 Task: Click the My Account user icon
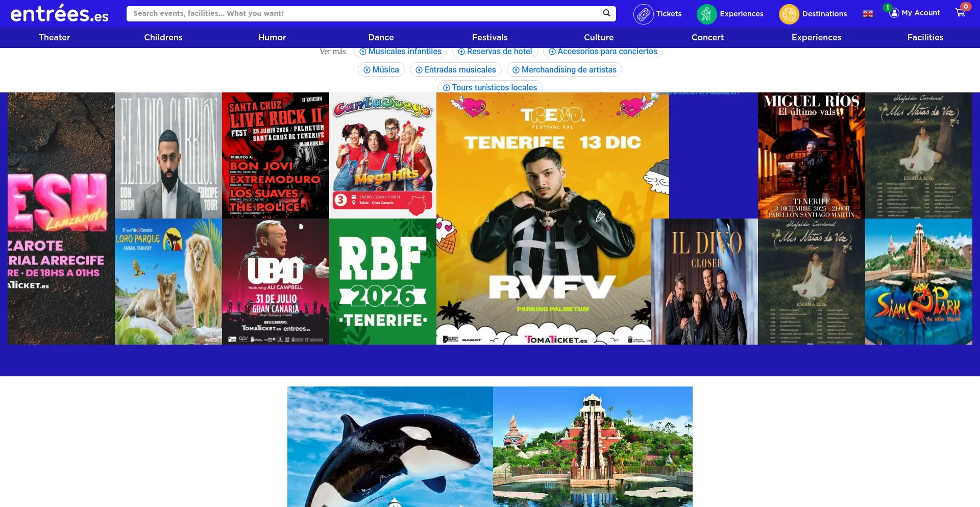[x=894, y=13]
